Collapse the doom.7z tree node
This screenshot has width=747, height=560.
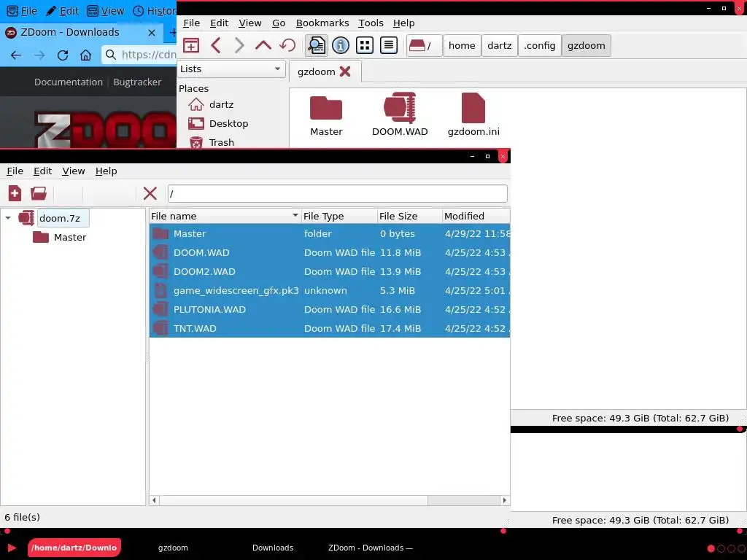[8, 218]
